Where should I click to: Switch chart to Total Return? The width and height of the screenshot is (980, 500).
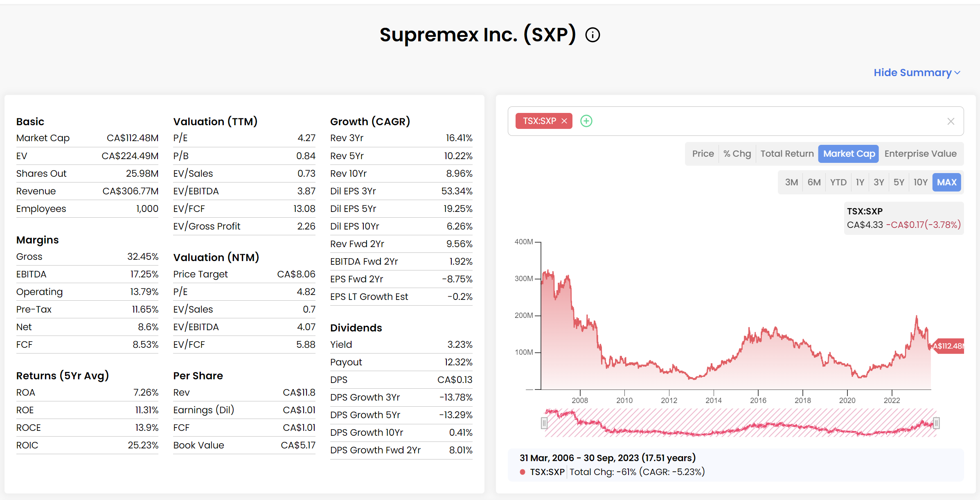pos(786,154)
